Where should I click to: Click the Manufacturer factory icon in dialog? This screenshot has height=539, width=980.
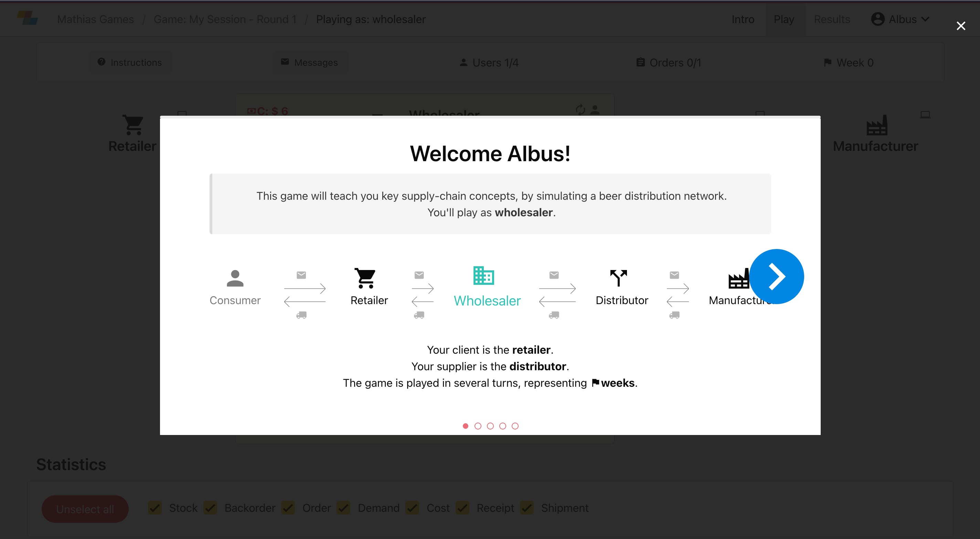(x=739, y=278)
